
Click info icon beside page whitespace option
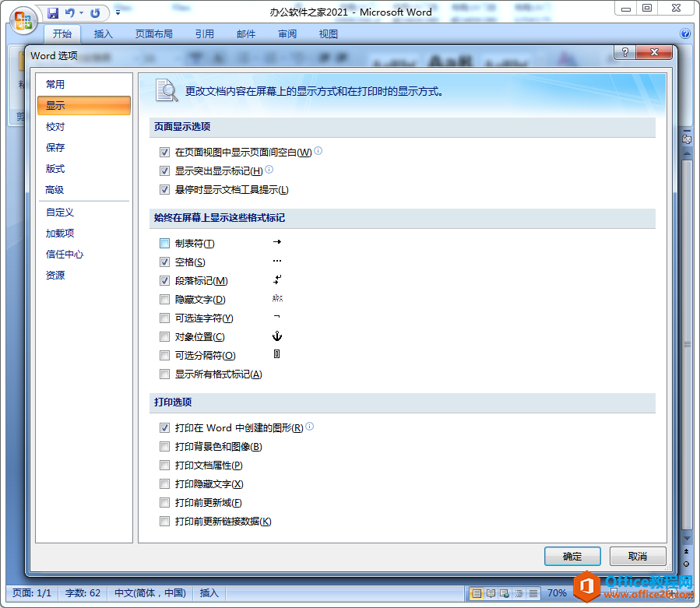pyautogui.click(x=318, y=151)
